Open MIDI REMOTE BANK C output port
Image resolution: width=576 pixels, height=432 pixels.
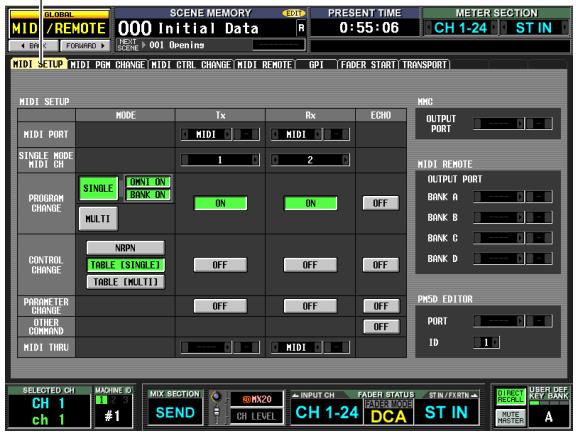click(498, 238)
